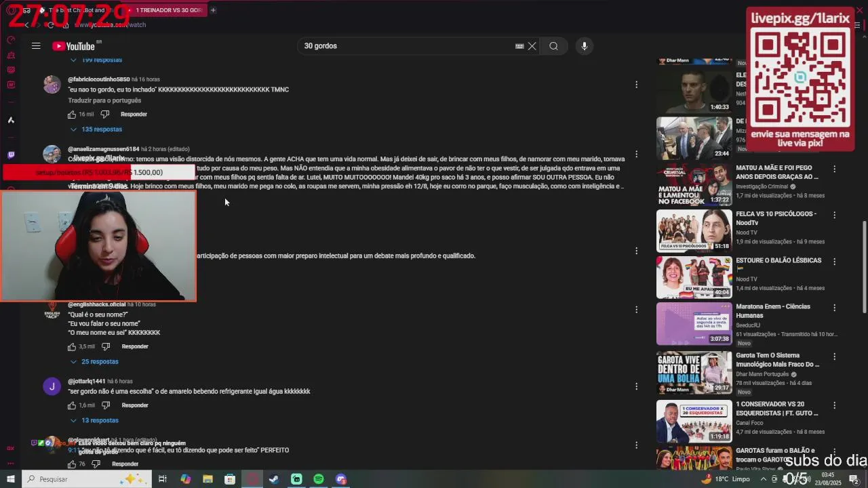This screenshot has height=488, width=868.
Task: Open options for the 'PERFEITO' comment
Action: (636, 445)
